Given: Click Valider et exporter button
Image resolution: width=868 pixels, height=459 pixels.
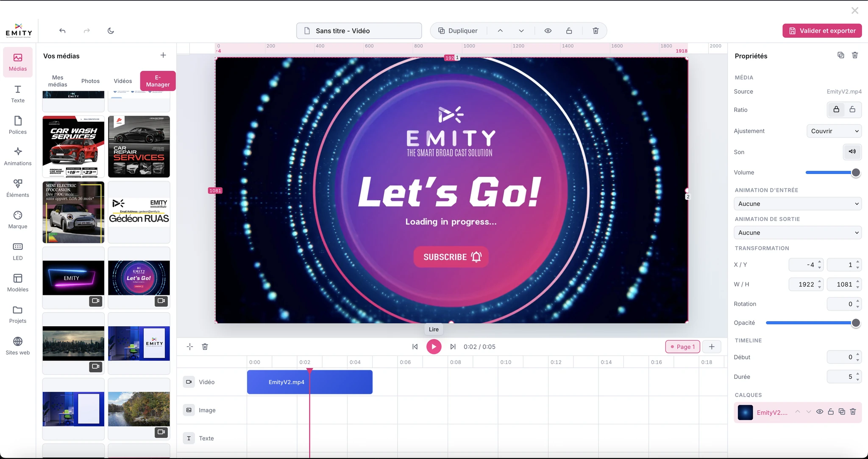Looking at the screenshot, I should 822,31.
